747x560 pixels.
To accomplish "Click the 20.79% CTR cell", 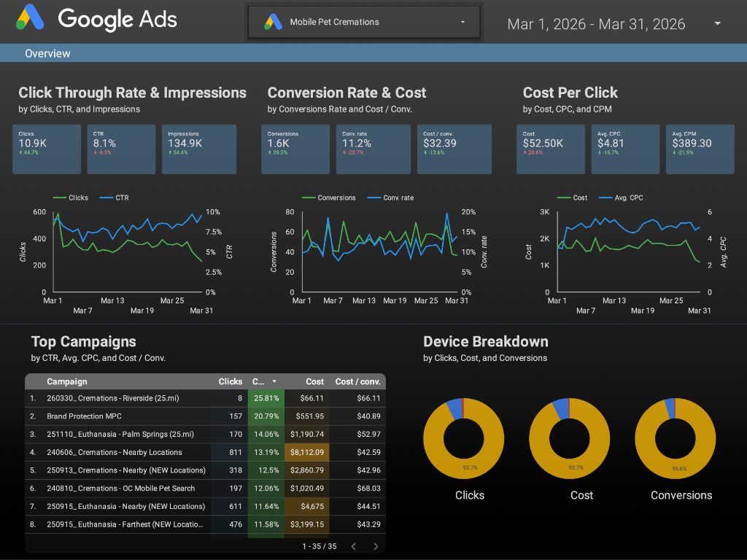I will point(266,416).
